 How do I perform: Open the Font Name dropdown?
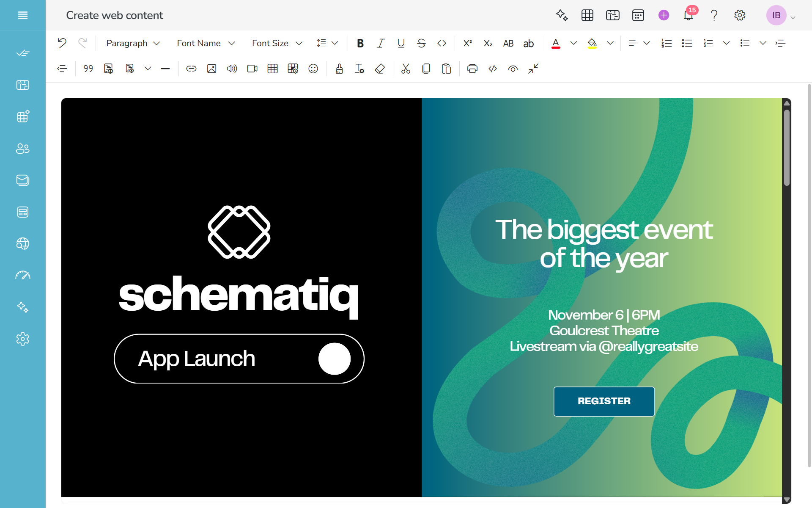click(x=206, y=43)
